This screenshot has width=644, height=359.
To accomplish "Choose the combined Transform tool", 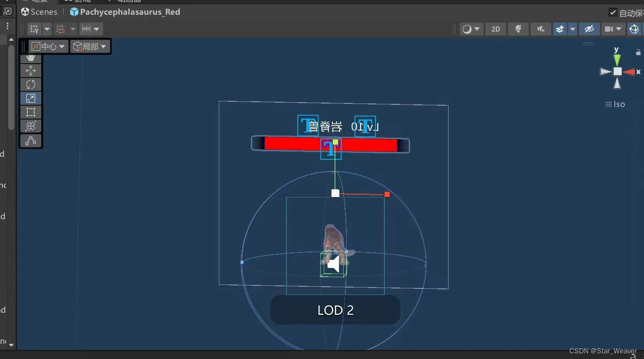I will coord(31,126).
